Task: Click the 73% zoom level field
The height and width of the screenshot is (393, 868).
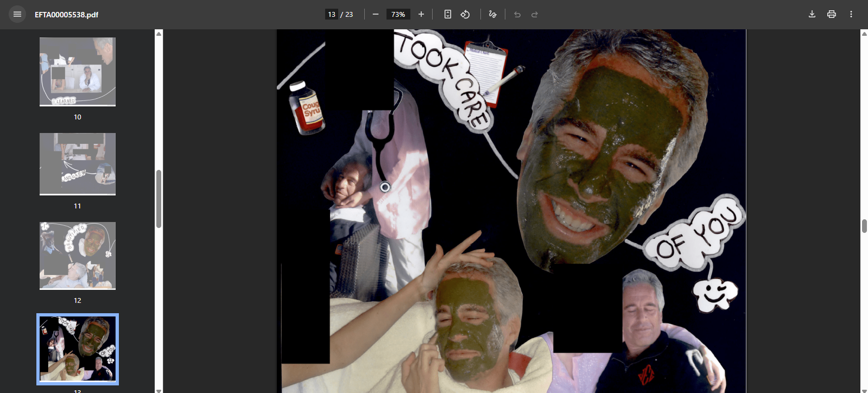Action: 398,14
